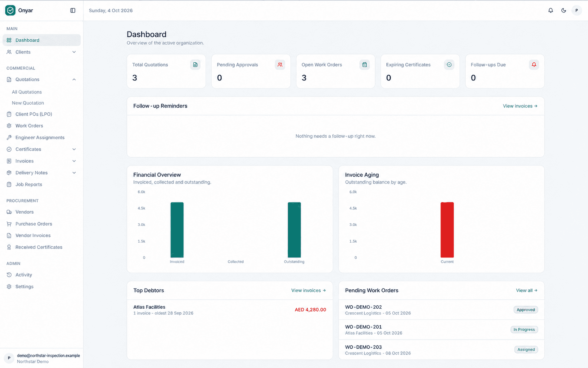588x368 pixels.
Task: Expand the Clients chevron
Action: [x=74, y=52]
